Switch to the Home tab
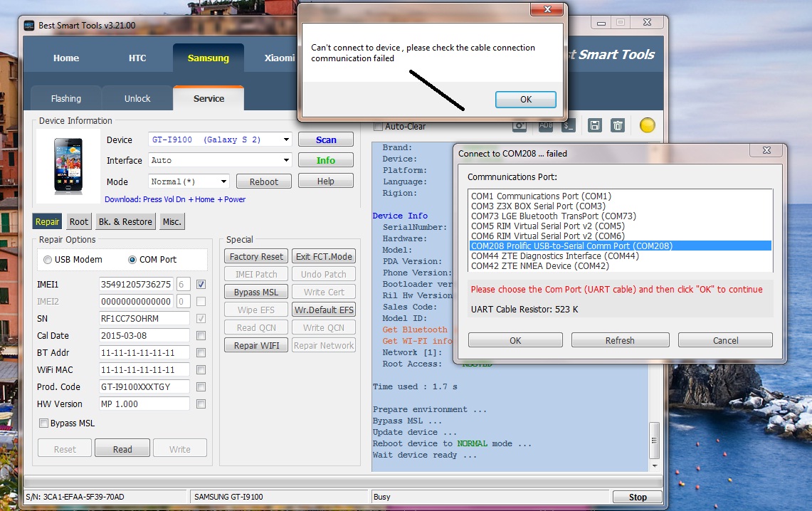Image resolution: width=812 pixels, height=511 pixels. click(66, 58)
